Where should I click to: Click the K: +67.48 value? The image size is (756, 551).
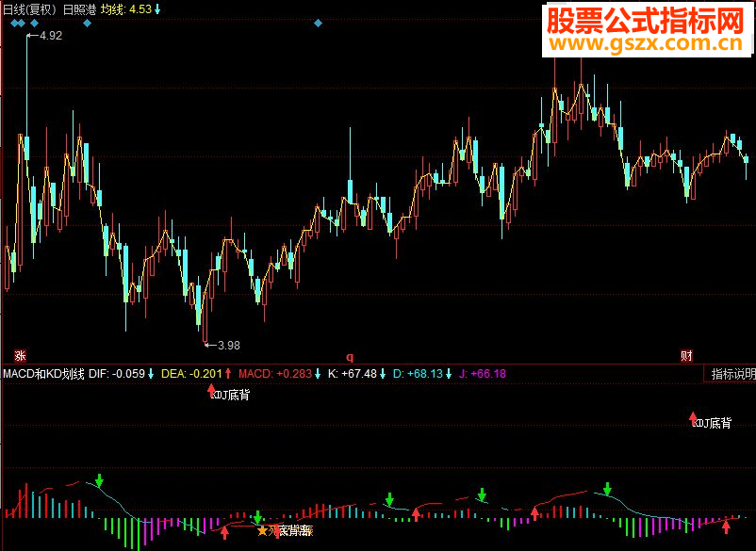352,374
